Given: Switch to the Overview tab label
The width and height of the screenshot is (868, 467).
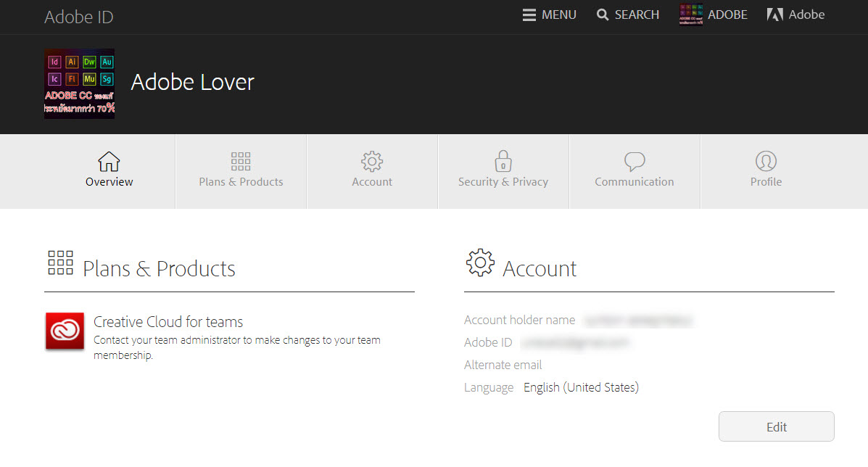Looking at the screenshot, I should (109, 182).
